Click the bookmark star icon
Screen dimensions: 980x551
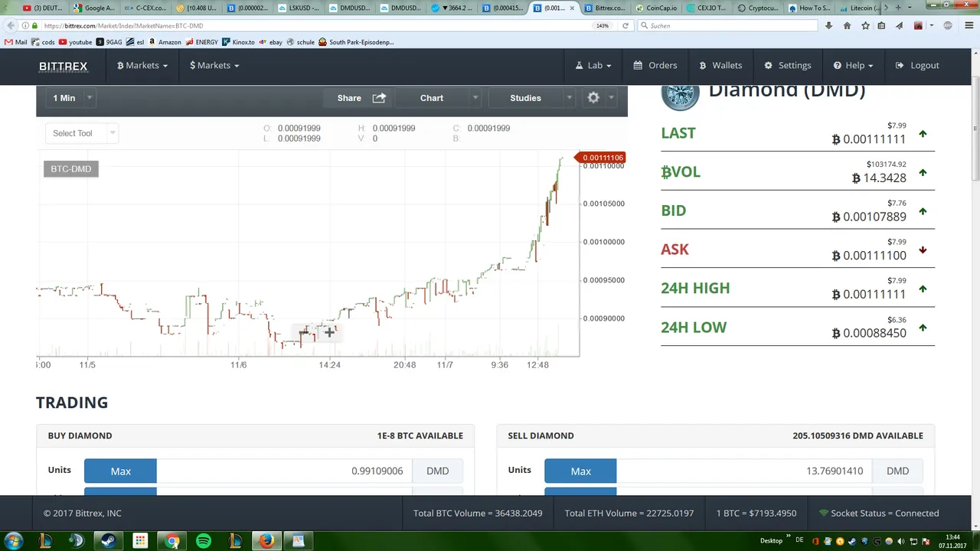tap(865, 25)
